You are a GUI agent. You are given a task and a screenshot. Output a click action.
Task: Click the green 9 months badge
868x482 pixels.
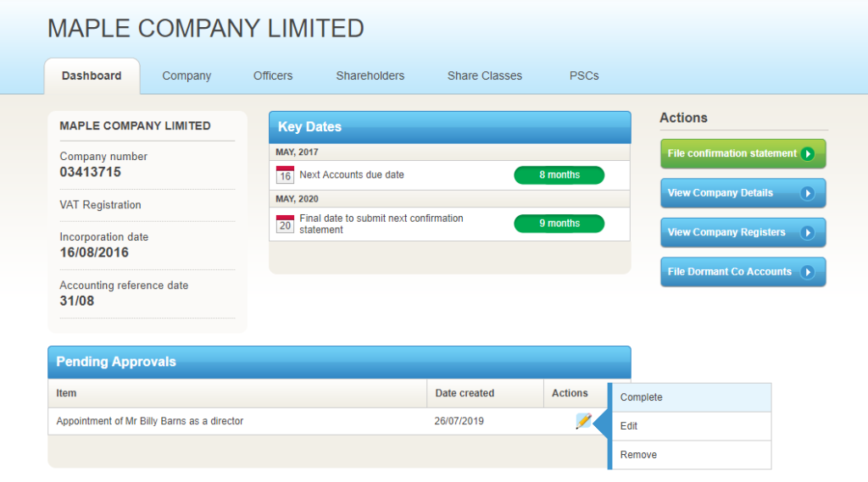pyautogui.click(x=559, y=224)
